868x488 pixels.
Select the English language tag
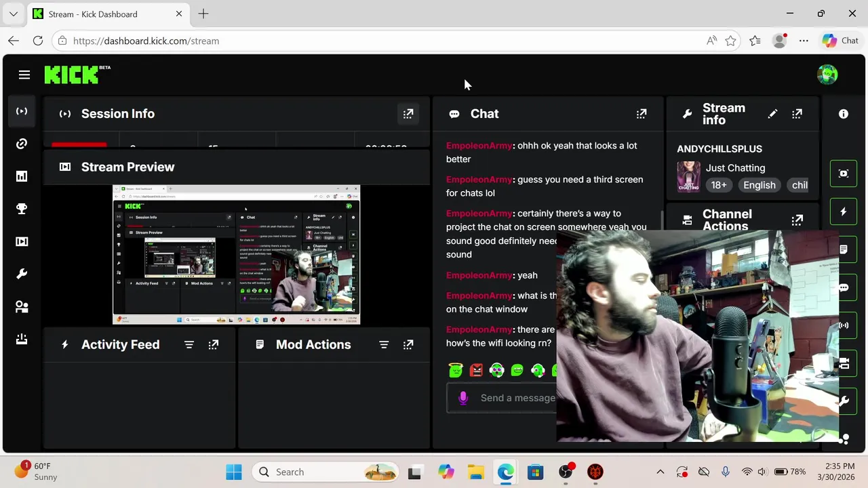759,185
